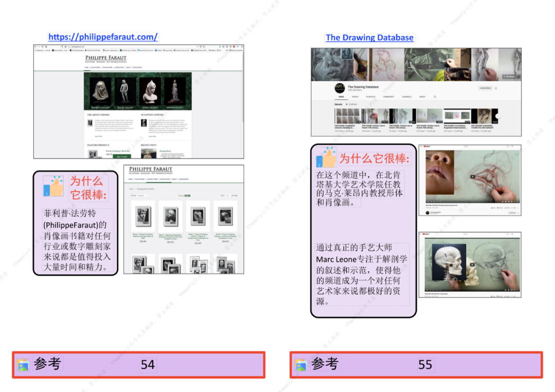555x392 pixels.
Task: Click the red 为什么它很棒 heading on slide 55
Action: (375, 159)
